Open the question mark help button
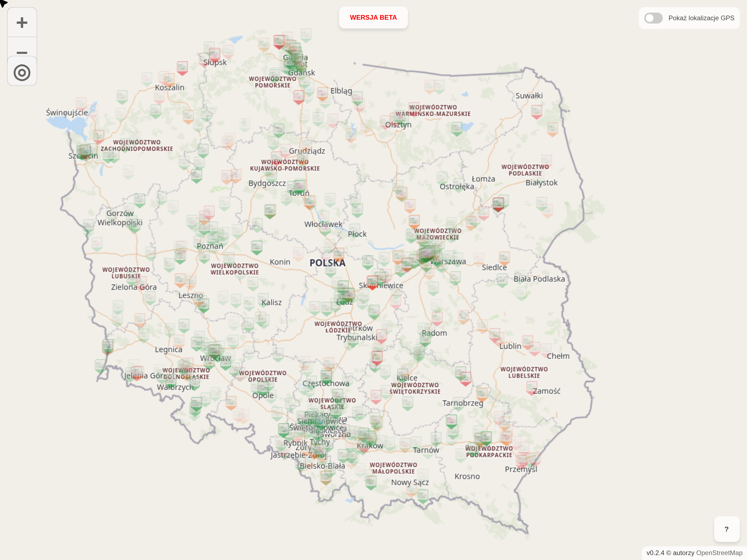The image size is (747, 560). click(x=726, y=529)
